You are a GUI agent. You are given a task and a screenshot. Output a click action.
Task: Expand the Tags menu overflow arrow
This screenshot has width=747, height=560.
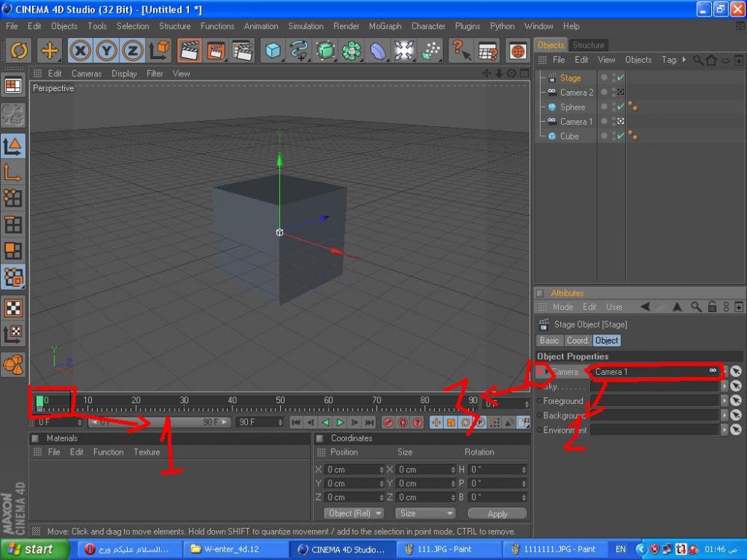(684, 60)
